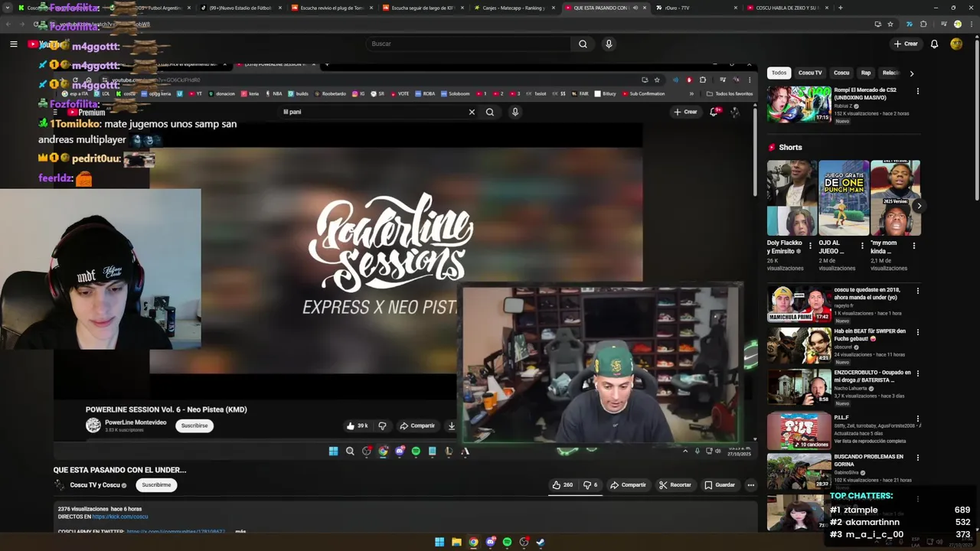
Task: Open a new browser tab with plus
Action: tap(840, 8)
